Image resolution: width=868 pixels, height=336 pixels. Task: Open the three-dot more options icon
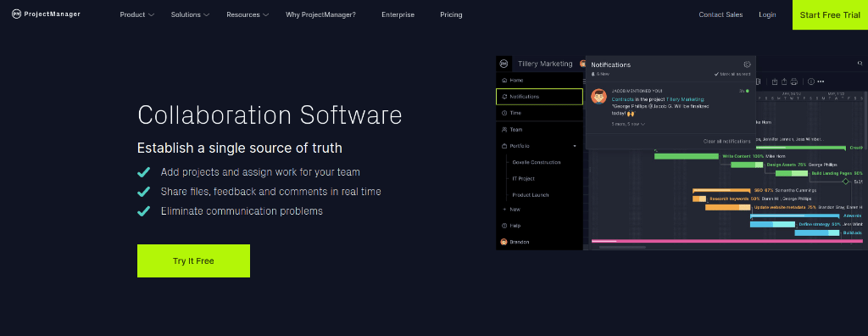tap(821, 81)
